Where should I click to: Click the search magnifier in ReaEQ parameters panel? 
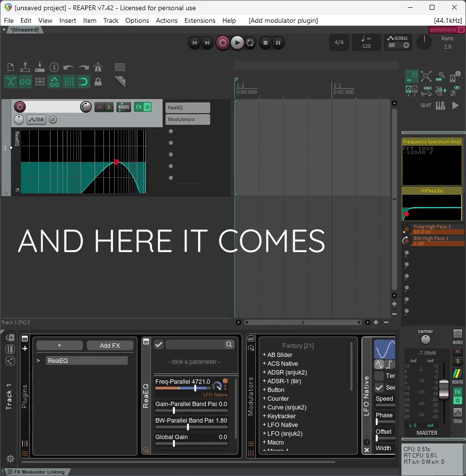coord(229,344)
